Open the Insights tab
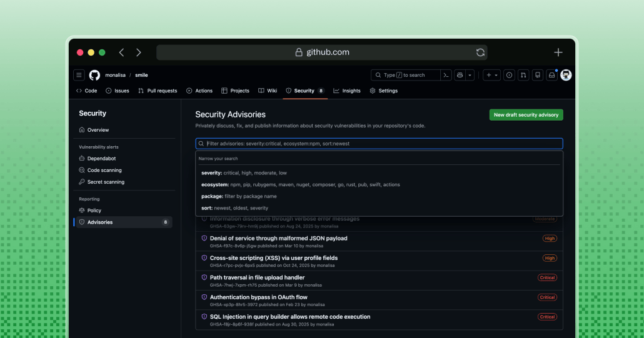The width and height of the screenshot is (644, 338). point(347,91)
